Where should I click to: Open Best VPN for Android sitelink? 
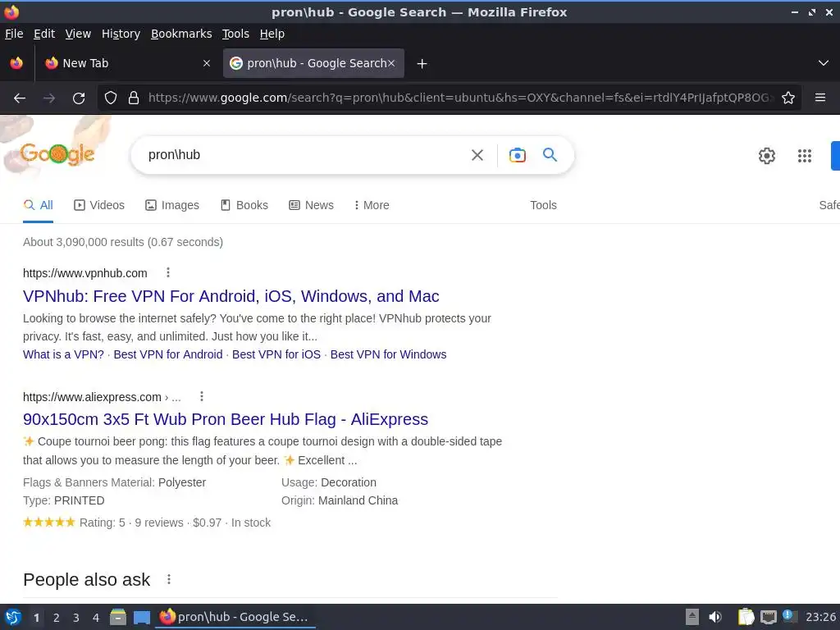coord(167,354)
